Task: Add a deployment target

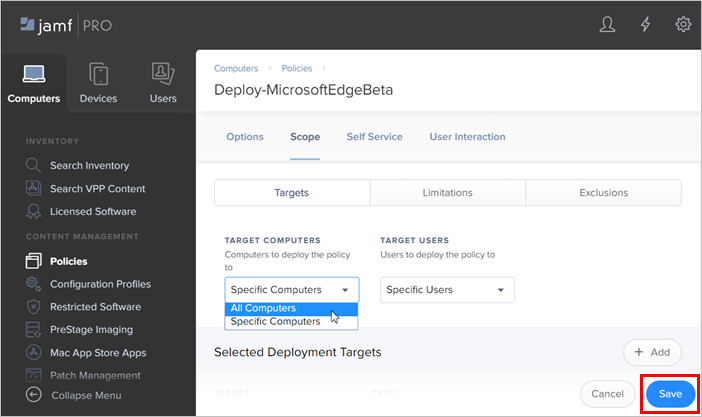Action: [652, 352]
